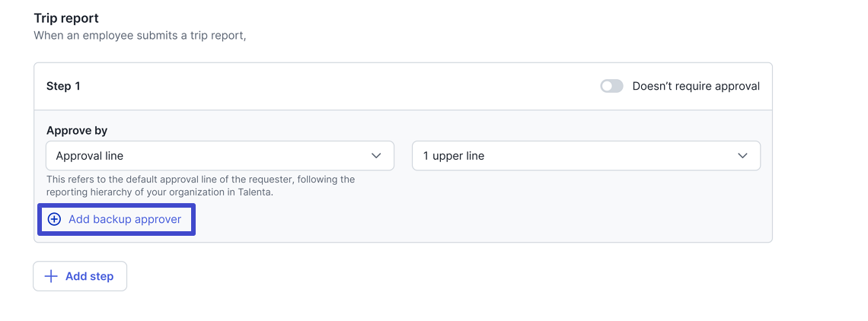868x321 pixels.
Task: Click the Add step button
Action: coord(80,276)
